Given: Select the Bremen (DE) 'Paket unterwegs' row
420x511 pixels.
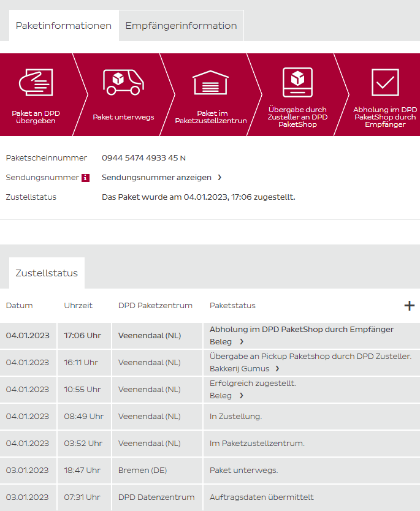Looking at the screenshot, I should (243, 471).
